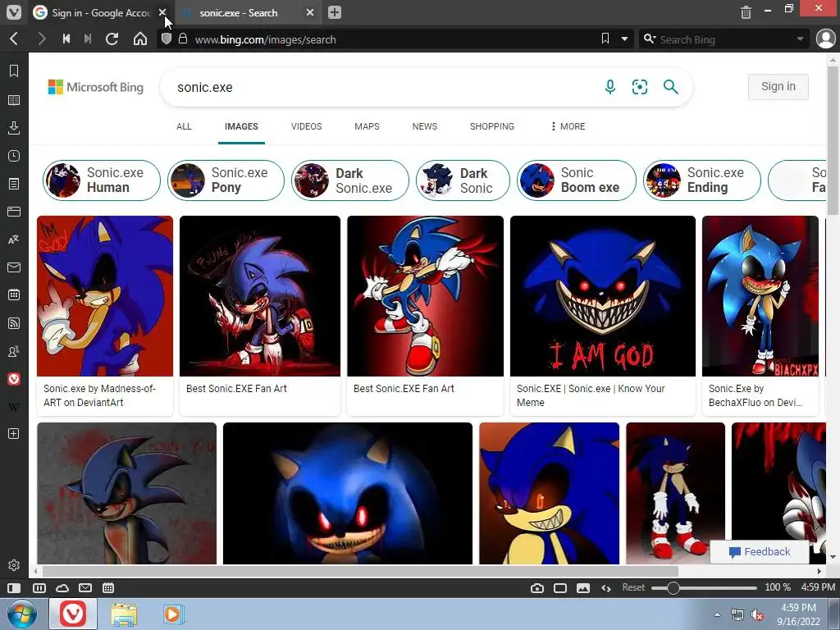Switch to the NEWS tab
840x630 pixels.
(425, 126)
